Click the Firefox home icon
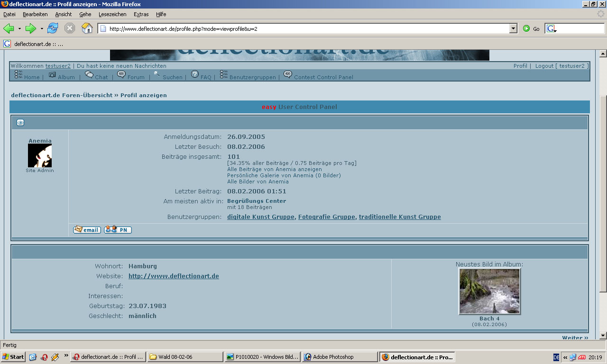 [87, 28]
